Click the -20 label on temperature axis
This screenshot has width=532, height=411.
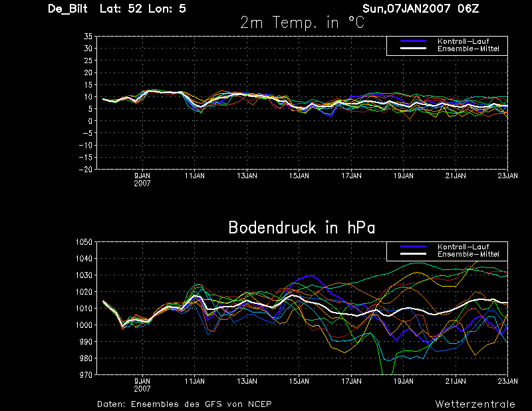[x=86, y=170]
